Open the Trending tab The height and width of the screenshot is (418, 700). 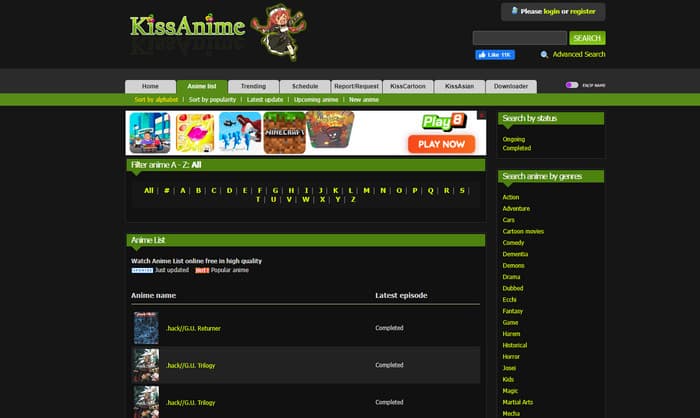pyautogui.click(x=253, y=86)
